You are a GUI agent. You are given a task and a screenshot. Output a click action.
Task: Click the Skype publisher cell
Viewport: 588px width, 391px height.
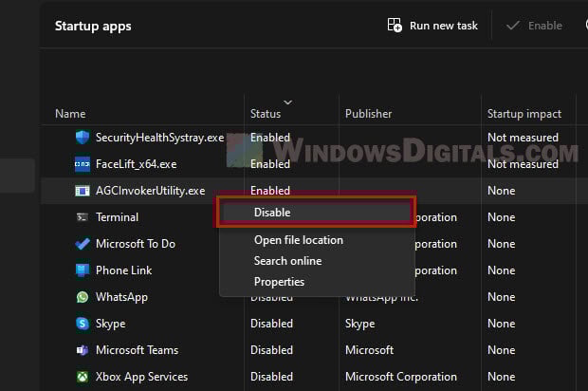(x=360, y=324)
